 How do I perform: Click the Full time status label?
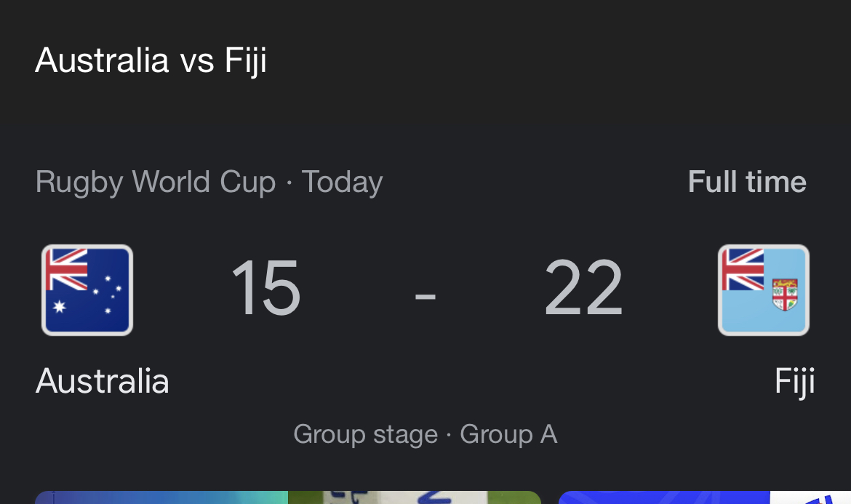pyautogui.click(x=747, y=182)
